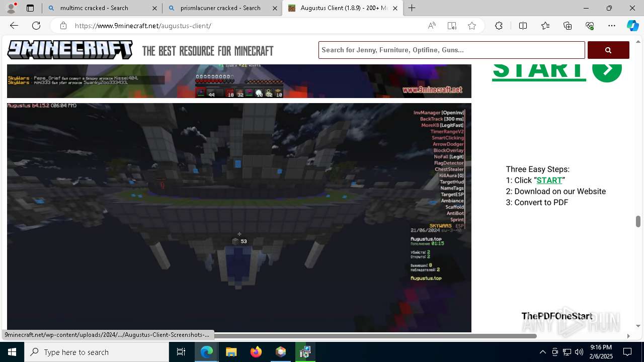Open Browser essentials heart icon
Viewport: 644px width, 362px height.
point(590,26)
